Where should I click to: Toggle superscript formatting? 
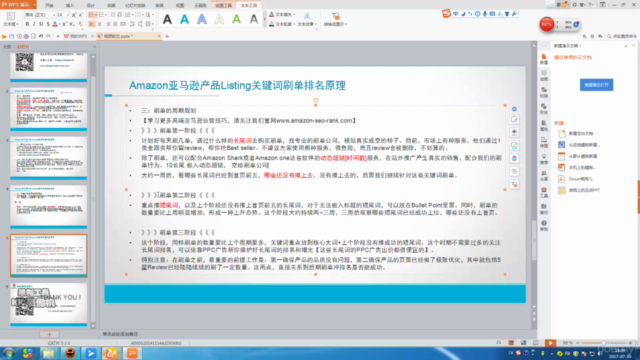pyautogui.click(x=64, y=24)
